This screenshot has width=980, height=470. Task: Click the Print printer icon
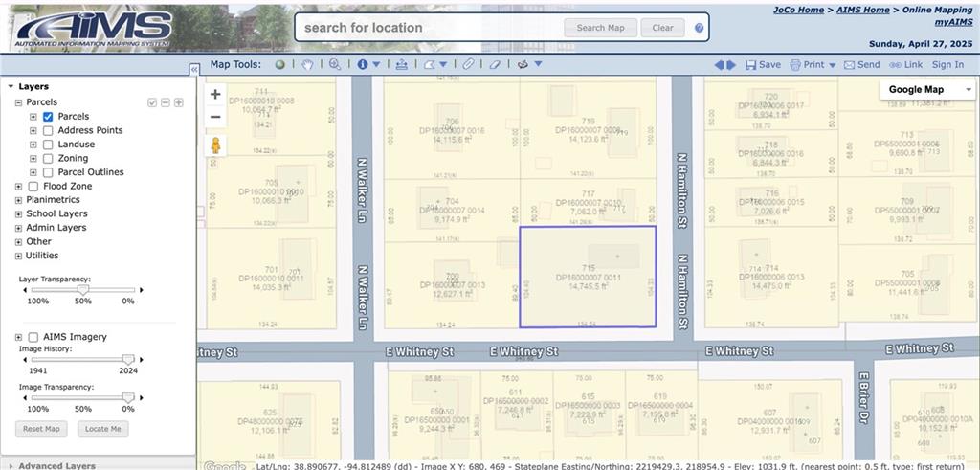tap(795, 65)
